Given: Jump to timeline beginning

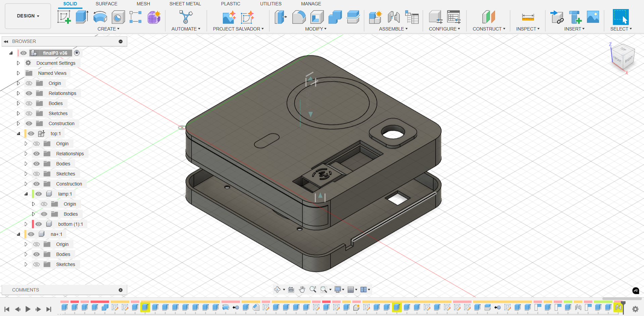Looking at the screenshot, I should tap(7, 309).
